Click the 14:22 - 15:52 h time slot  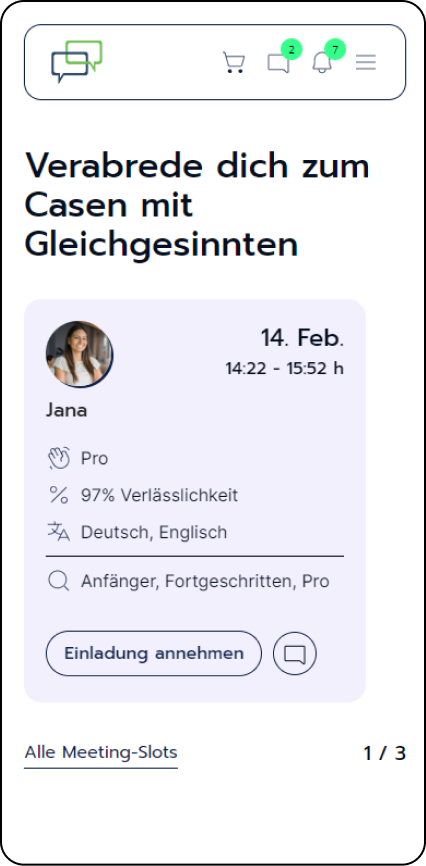285,368
